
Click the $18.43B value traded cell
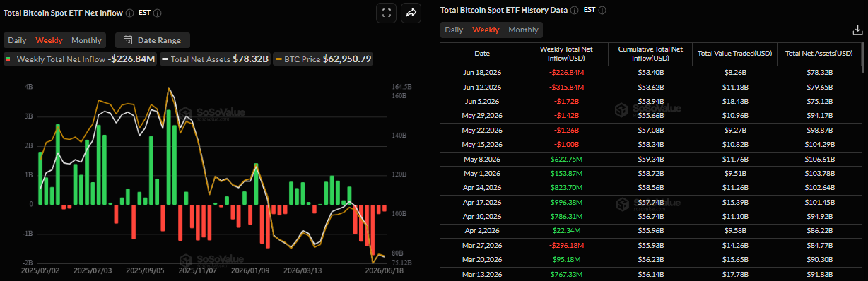734,102
